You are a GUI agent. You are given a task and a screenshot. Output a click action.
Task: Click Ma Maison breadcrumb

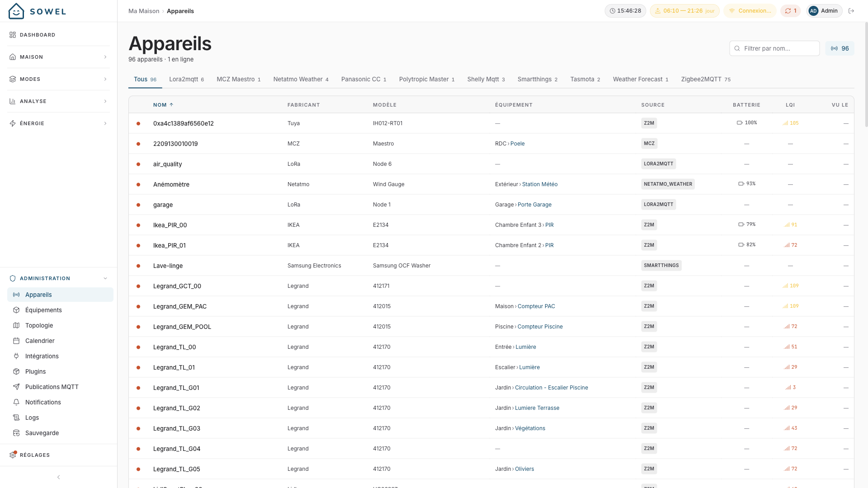[x=144, y=11]
